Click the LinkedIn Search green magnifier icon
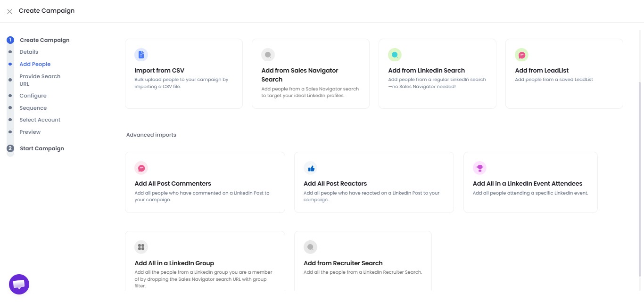644x302 pixels. (x=395, y=55)
